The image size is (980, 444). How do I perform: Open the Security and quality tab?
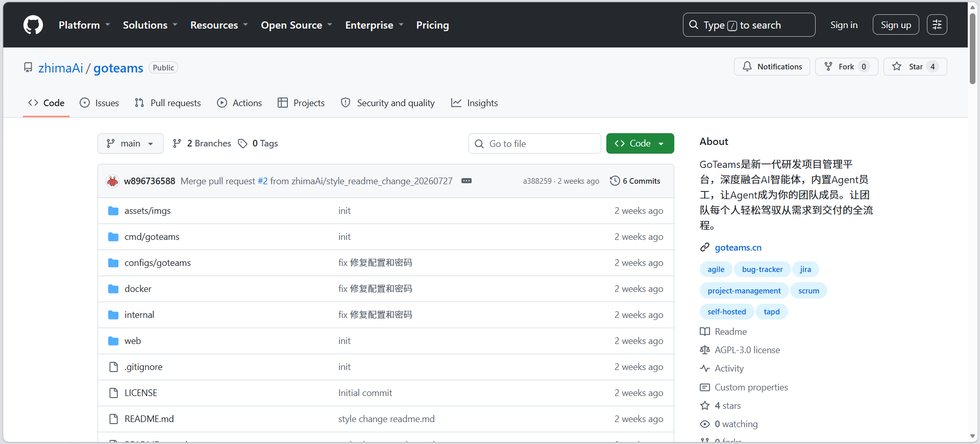[388, 103]
